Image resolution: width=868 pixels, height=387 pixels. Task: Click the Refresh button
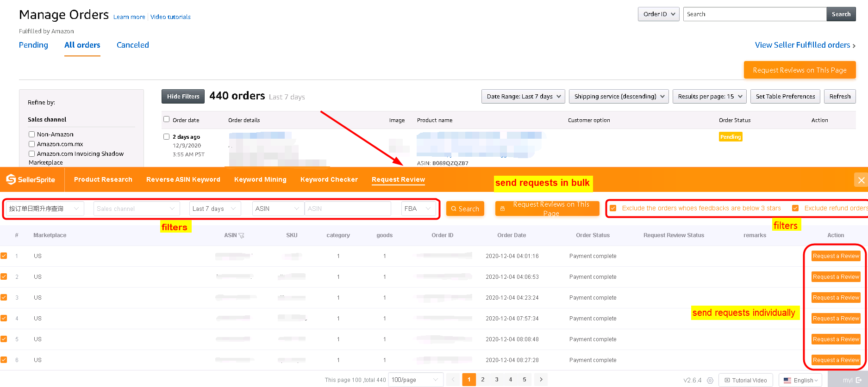point(840,96)
